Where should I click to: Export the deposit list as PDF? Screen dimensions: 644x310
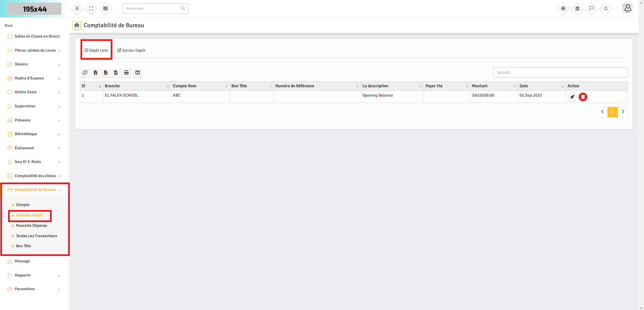[x=116, y=73]
